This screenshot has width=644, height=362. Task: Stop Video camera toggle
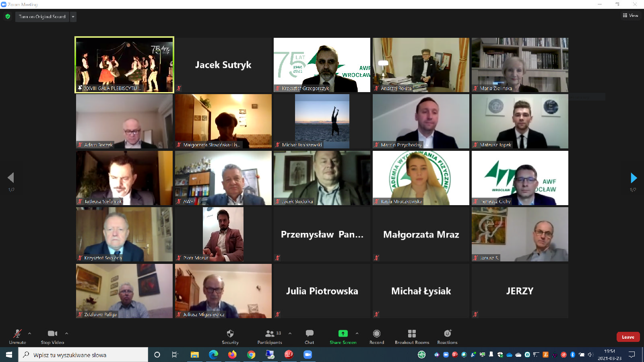click(x=52, y=334)
